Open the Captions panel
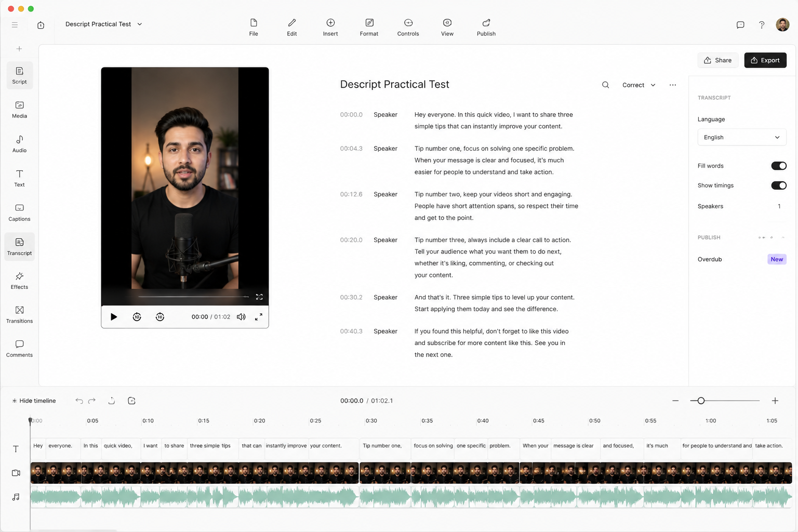Viewport: 798px width, 532px height. coord(20,212)
